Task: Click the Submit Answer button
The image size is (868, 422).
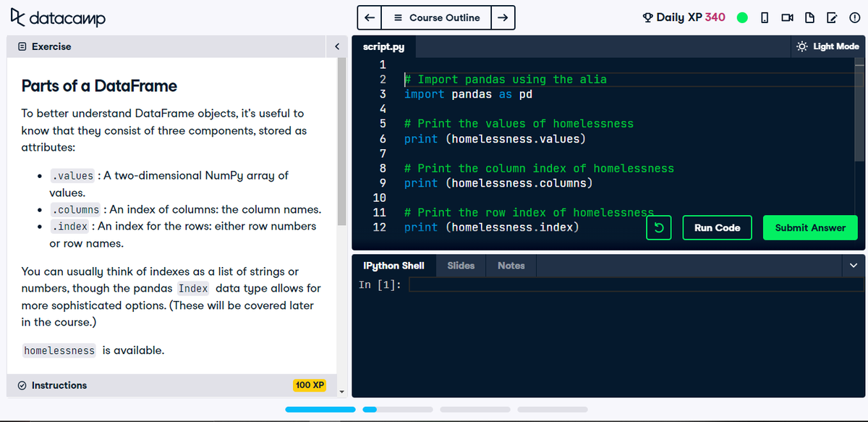Action: tap(810, 228)
